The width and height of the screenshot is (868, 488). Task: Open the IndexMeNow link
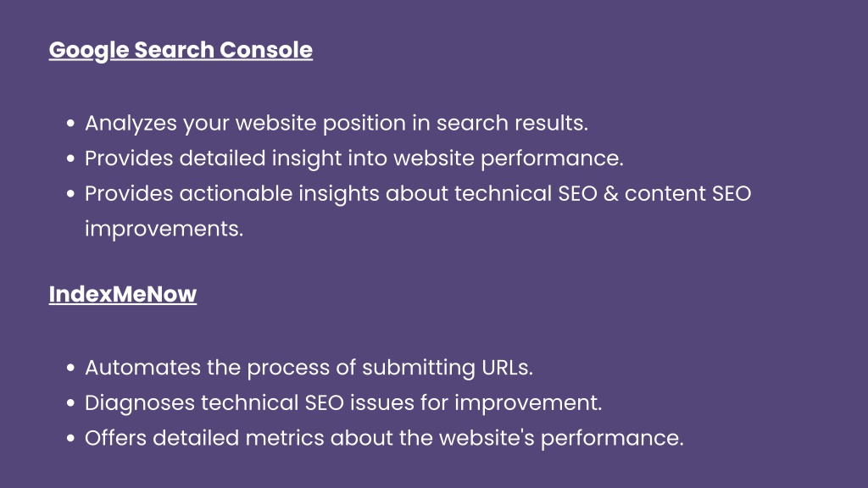coord(122,294)
